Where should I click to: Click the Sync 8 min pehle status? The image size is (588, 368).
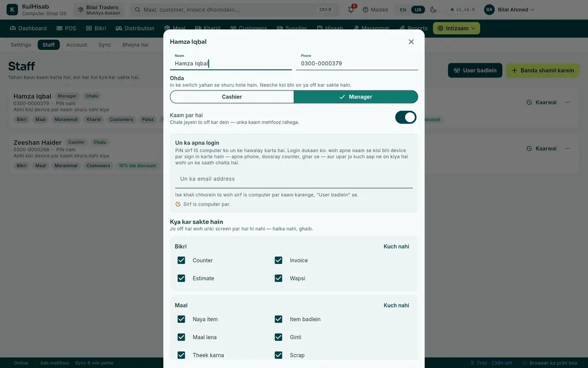pos(94,363)
